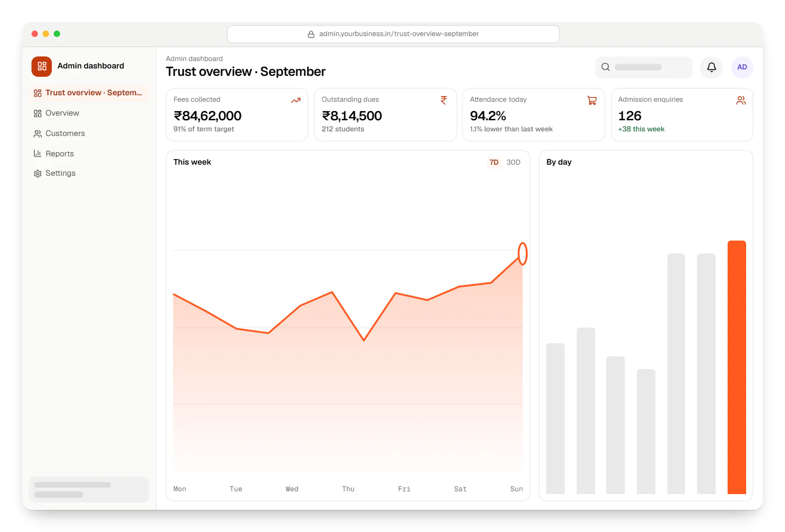Viewport: 785px width, 532px height.
Task: Click the 'By day' chart title
Action: (559, 162)
